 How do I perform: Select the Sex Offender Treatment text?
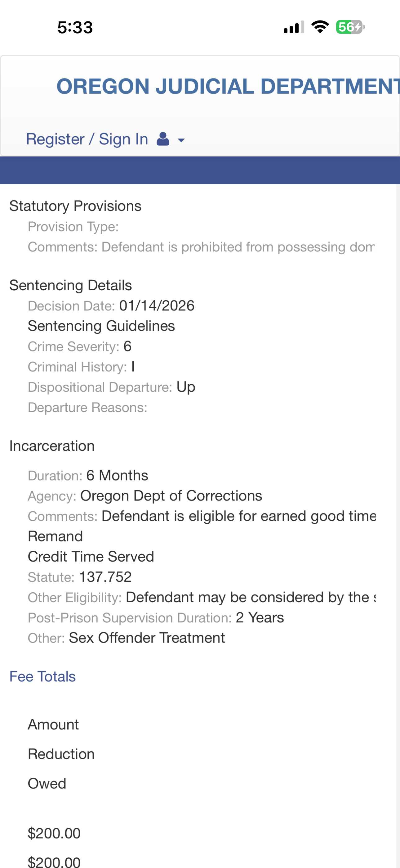147,638
